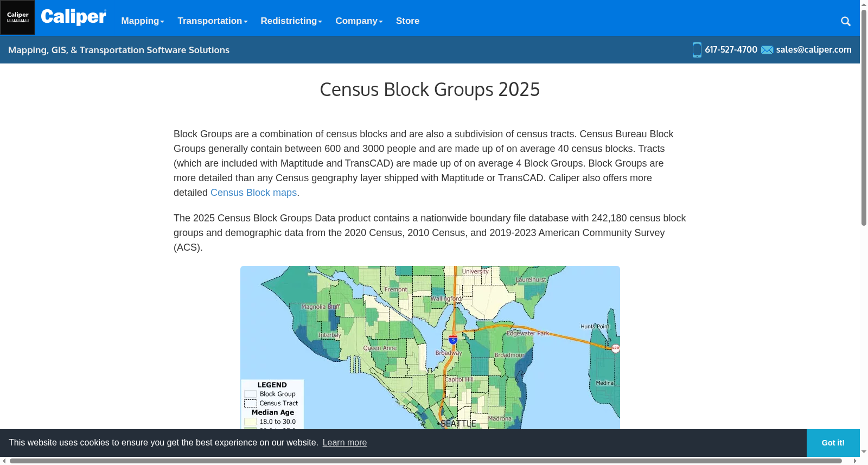The image size is (868, 465).
Task: Click the Mapping, GIS, & Transportation tagline
Action: click(x=119, y=50)
